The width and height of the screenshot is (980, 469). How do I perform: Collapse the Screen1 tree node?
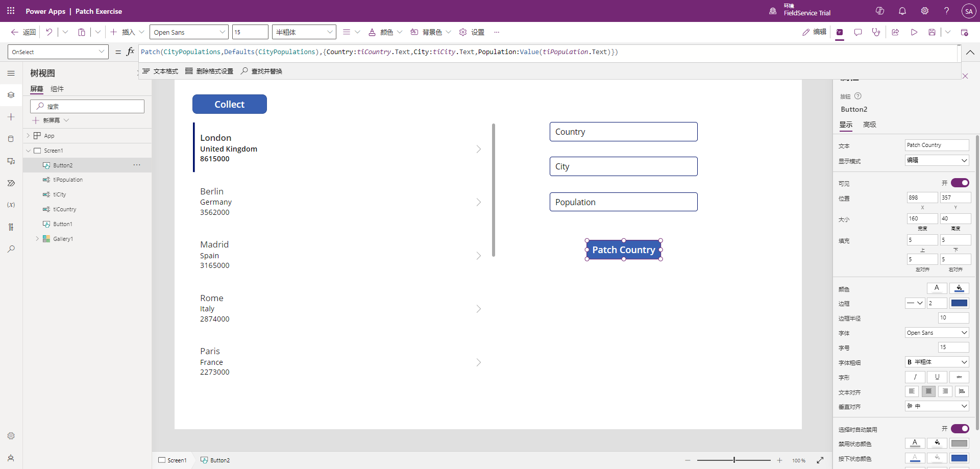coord(28,151)
